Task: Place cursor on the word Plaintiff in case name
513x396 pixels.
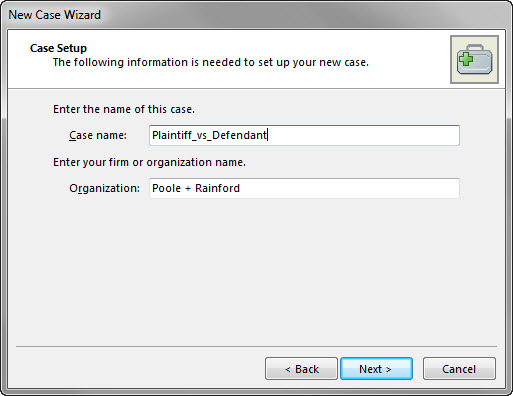Action: coord(172,135)
